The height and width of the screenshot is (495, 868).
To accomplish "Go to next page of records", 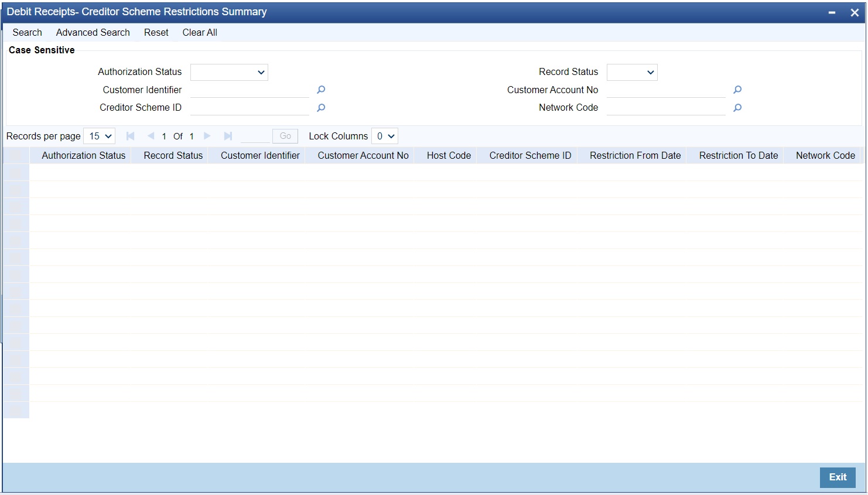I will coord(207,136).
